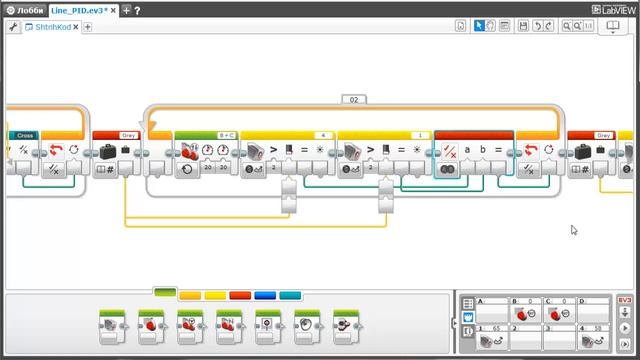Undo the last action
Image resolution: width=640 pixels, height=360 pixels.
538,26
